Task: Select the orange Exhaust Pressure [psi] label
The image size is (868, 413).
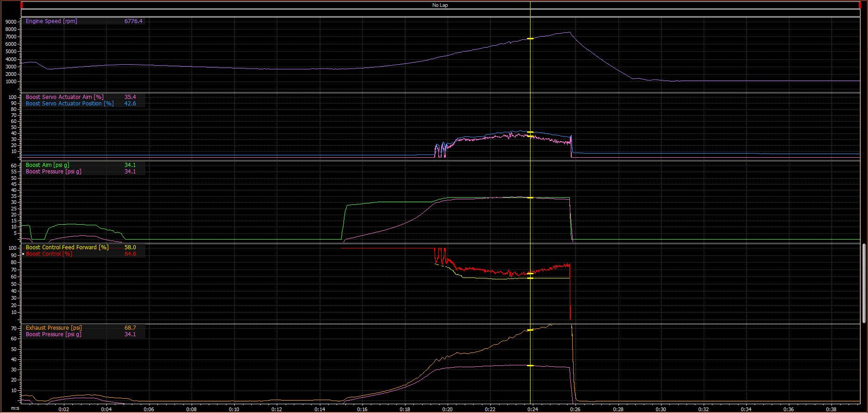Action: 54,328
